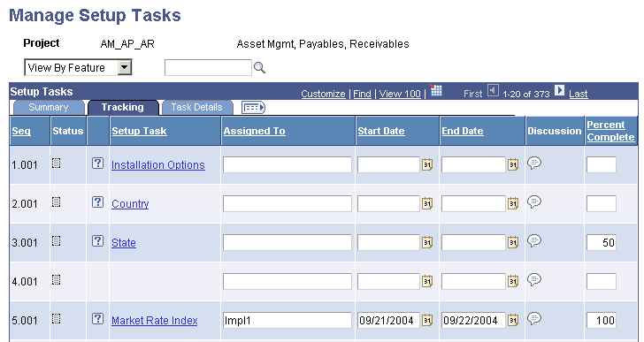Open End Date calendar for State row
644x342 pixels.
coord(512,243)
